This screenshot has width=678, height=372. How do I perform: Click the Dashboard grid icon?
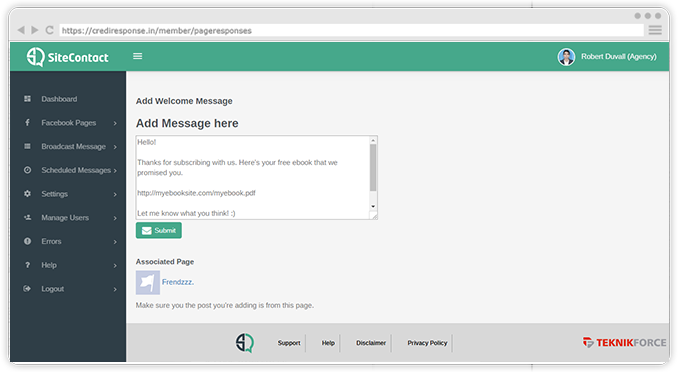(x=27, y=99)
